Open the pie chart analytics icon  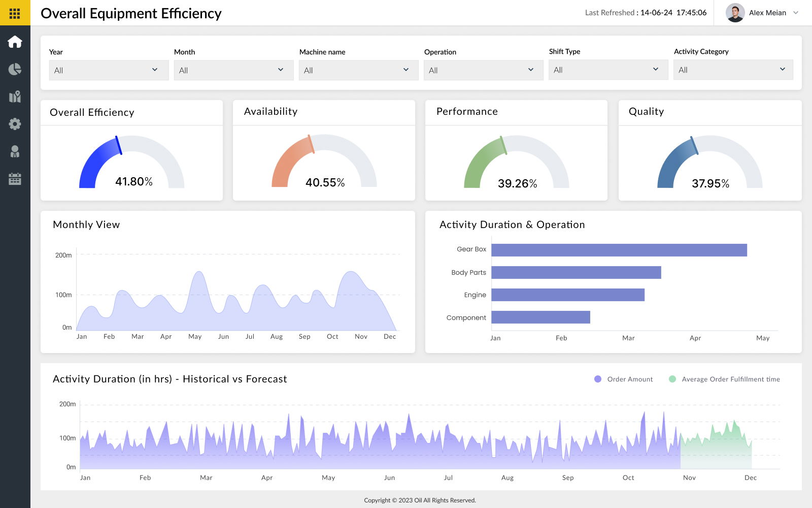(15, 69)
